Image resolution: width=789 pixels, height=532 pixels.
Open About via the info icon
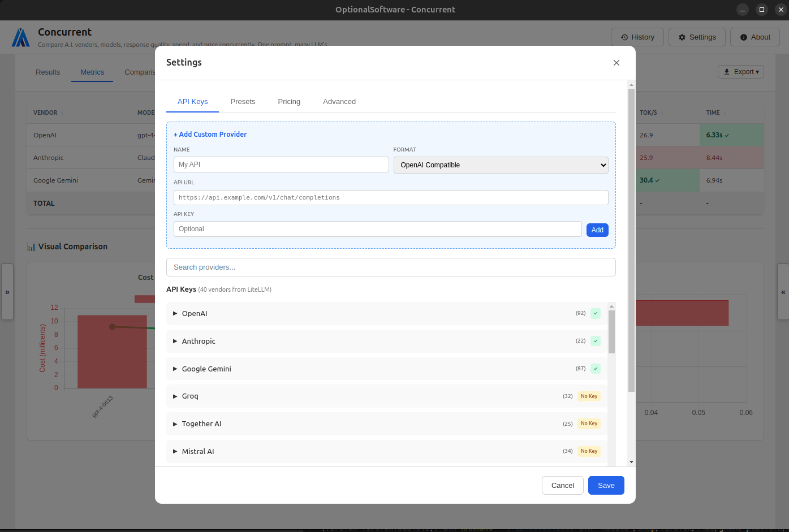743,37
